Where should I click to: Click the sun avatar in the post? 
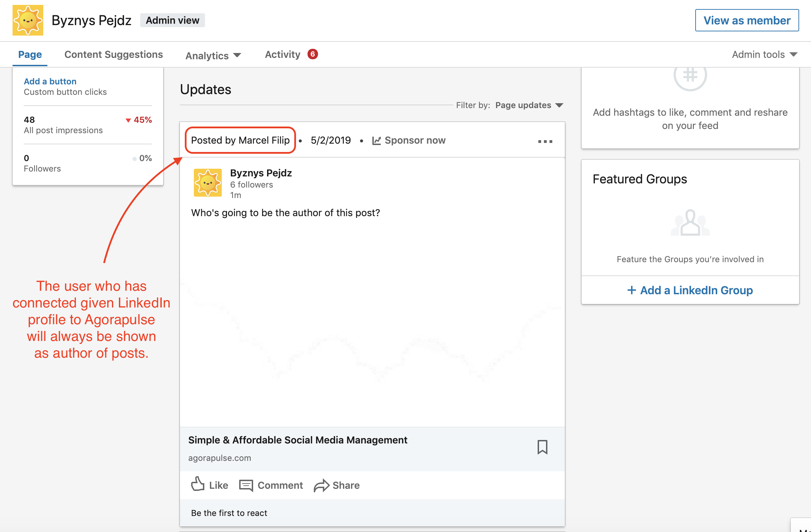tap(208, 183)
